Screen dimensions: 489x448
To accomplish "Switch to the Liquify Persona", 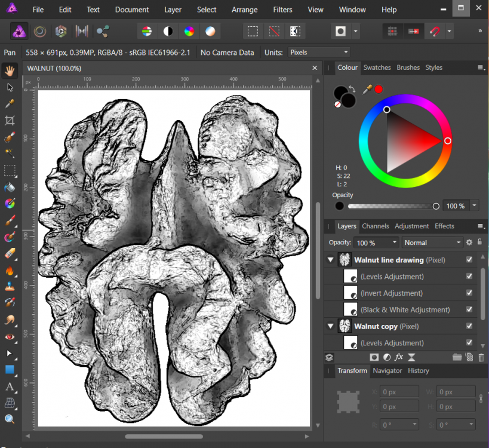I will pos(40,31).
